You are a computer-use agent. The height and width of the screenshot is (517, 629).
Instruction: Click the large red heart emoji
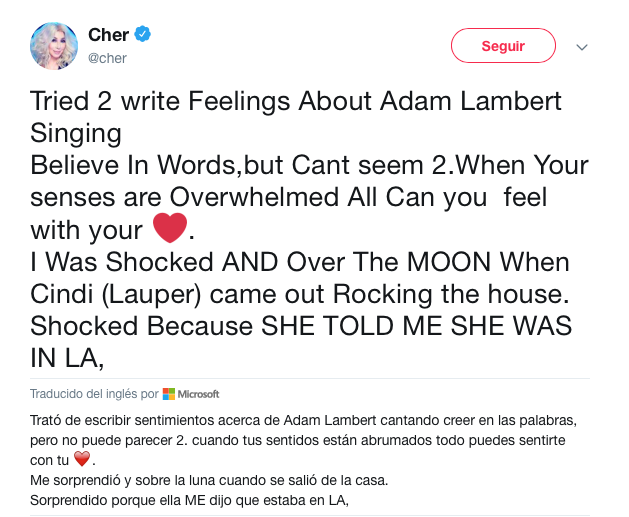pyautogui.click(x=170, y=228)
